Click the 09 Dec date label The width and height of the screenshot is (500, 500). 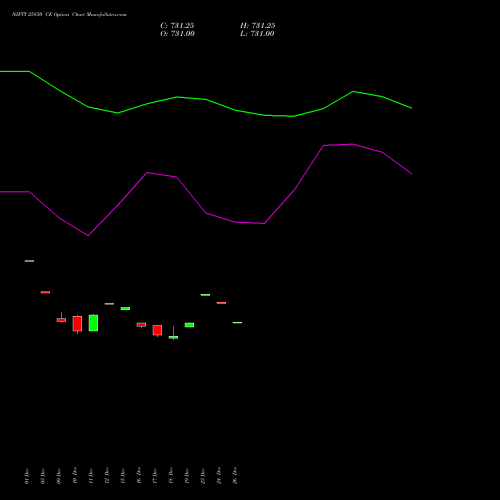[x=59, y=476]
